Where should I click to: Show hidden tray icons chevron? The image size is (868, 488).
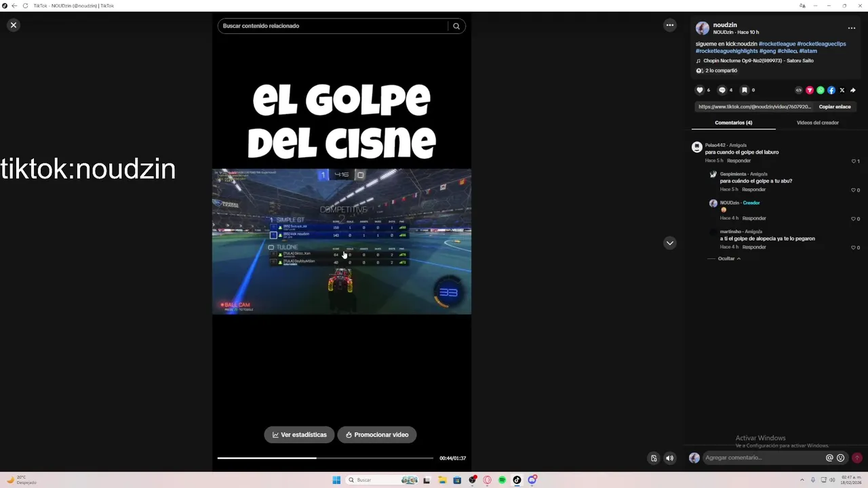click(x=802, y=480)
